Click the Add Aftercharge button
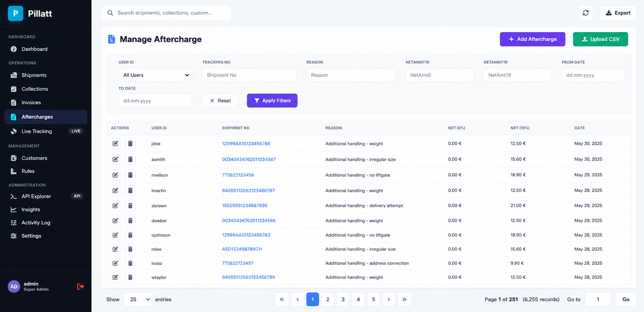 tap(532, 39)
